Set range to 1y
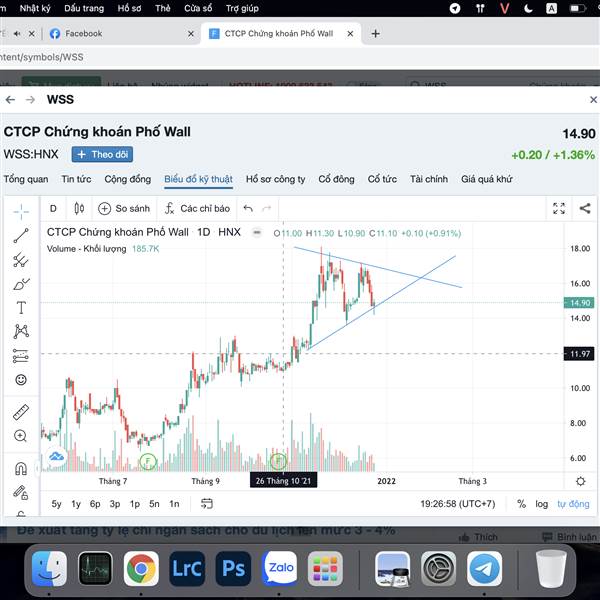The image size is (600, 600). tap(76, 504)
